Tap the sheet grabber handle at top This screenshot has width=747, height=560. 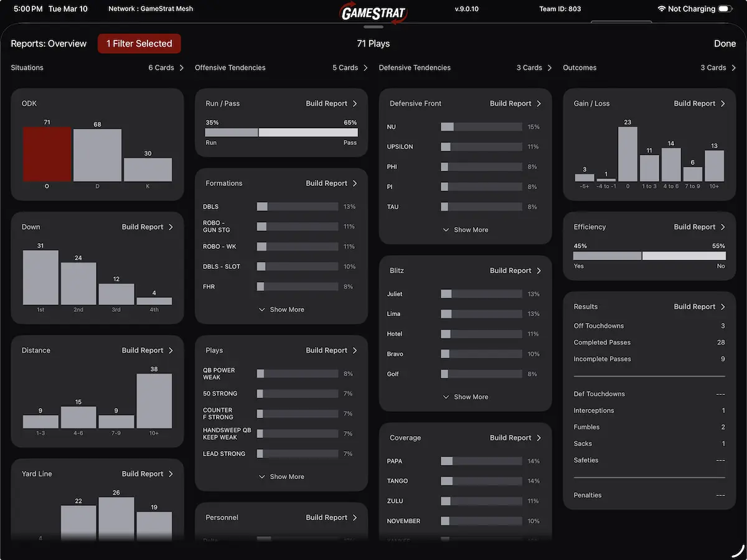[374, 27]
